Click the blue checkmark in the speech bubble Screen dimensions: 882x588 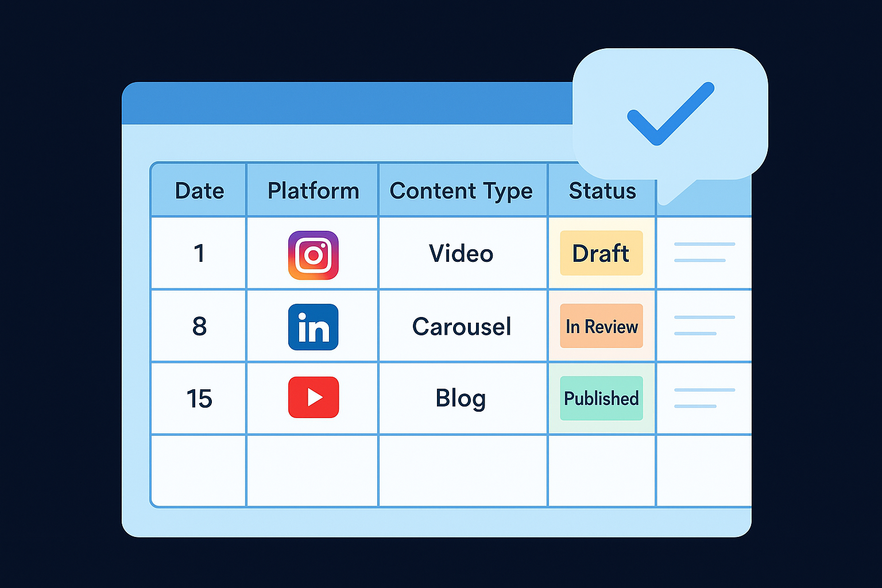point(671,114)
